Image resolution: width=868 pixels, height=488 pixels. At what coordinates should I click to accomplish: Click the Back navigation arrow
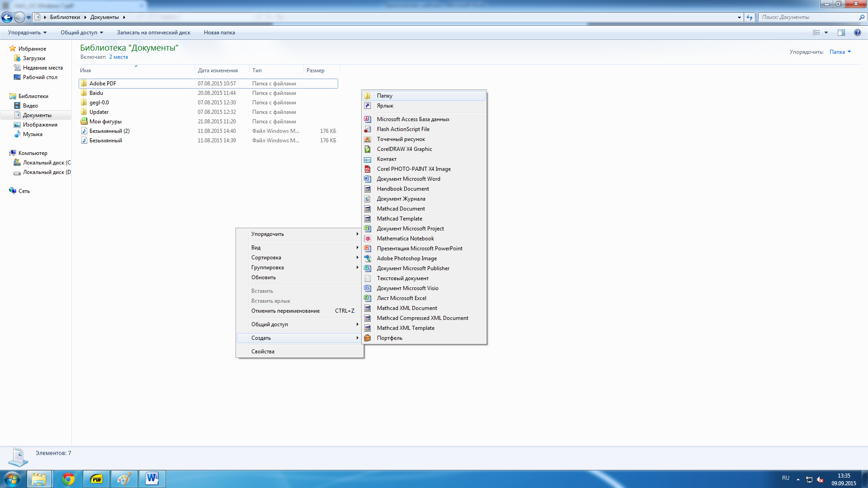[7, 17]
